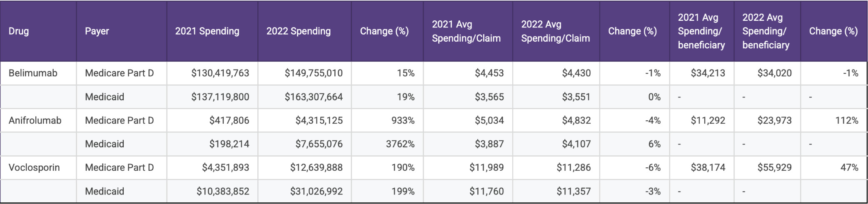This screenshot has height=204, width=868.
Task: Select the 2022 Spending column header
Action: point(298,31)
